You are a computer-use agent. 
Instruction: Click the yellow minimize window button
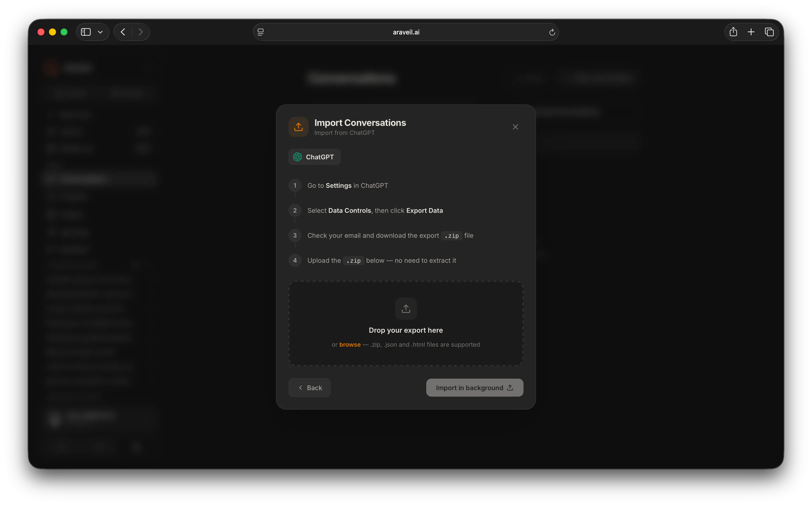[52, 32]
